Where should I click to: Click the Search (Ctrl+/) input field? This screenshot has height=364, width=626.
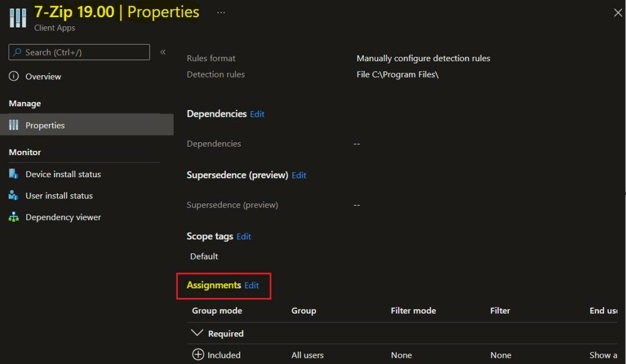click(79, 53)
